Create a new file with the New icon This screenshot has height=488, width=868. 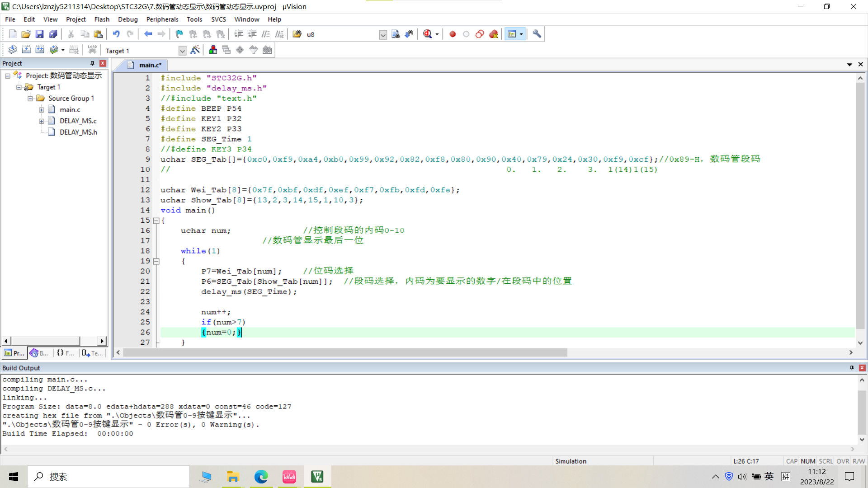[13, 34]
